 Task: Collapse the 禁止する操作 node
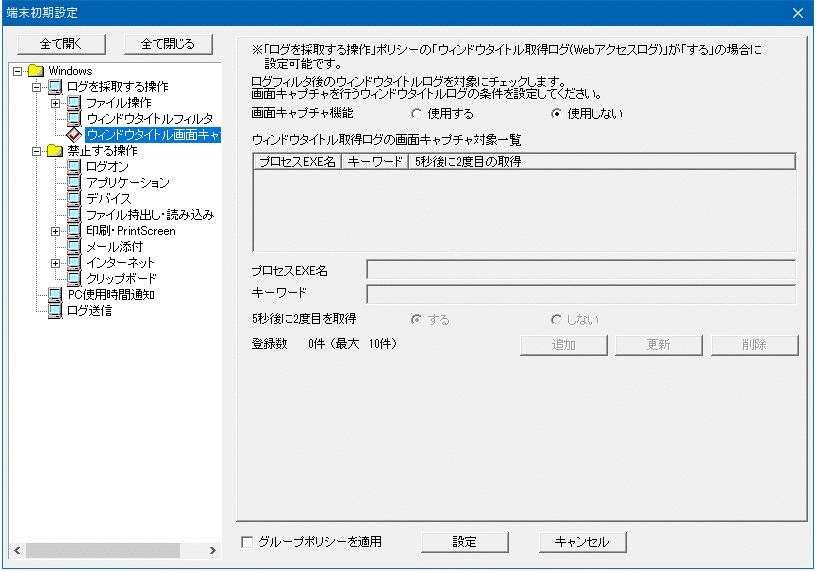(x=36, y=151)
